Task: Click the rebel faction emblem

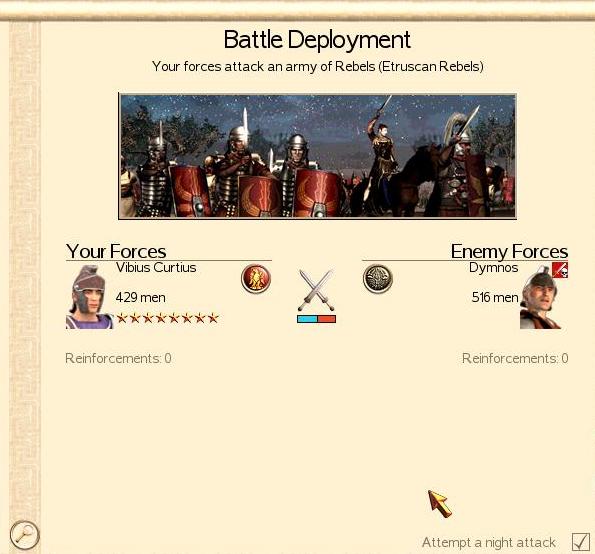Action: click(x=378, y=279)
